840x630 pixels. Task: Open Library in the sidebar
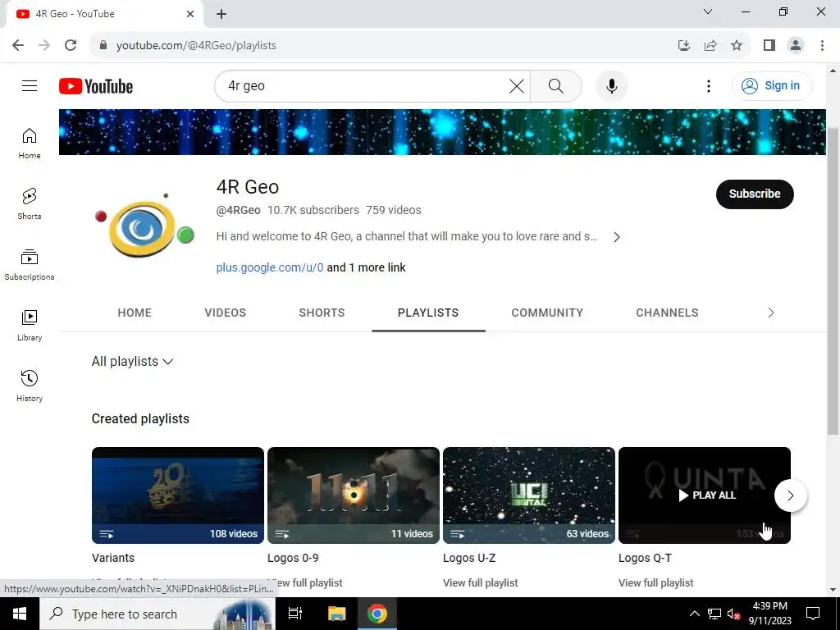click(x=30, y=325)
